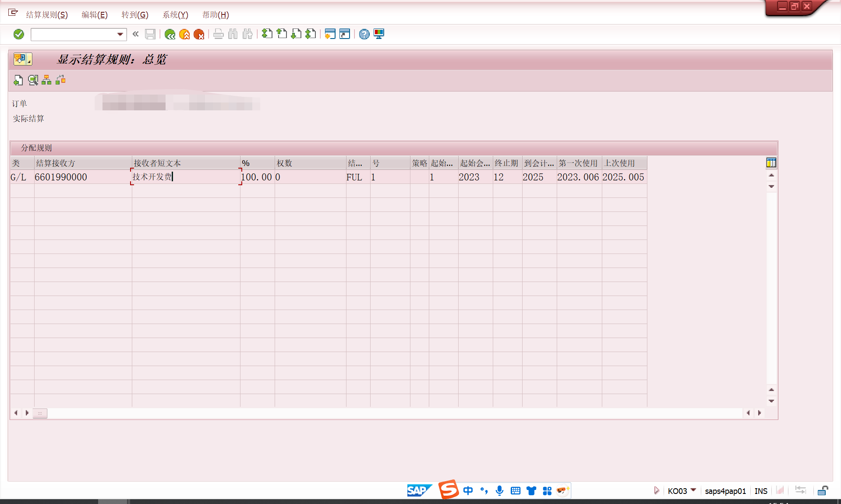Image resolution: width=841 pixels, height=504 pixels.
Task: Click the green Back button
Action: tap(170, 34)
